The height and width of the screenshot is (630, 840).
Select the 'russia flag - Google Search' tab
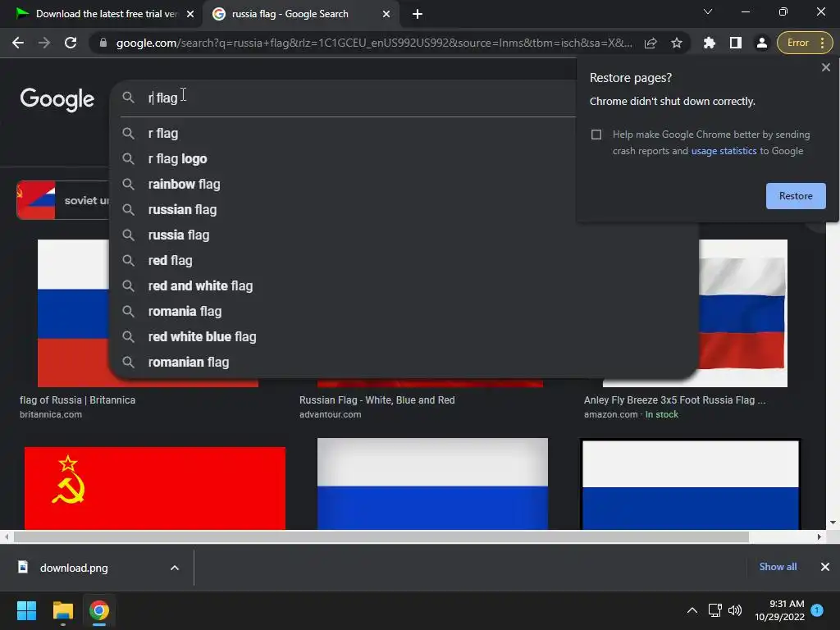300,14
